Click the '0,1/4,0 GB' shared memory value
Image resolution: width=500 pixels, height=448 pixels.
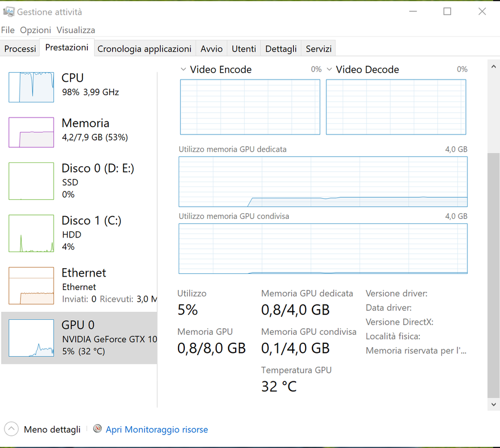[295, 348]
